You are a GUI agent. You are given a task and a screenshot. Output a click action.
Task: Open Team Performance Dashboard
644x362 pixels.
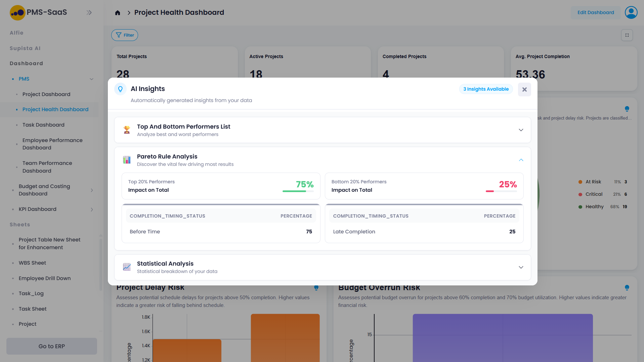pyautogui.click(x=47, y=167)
